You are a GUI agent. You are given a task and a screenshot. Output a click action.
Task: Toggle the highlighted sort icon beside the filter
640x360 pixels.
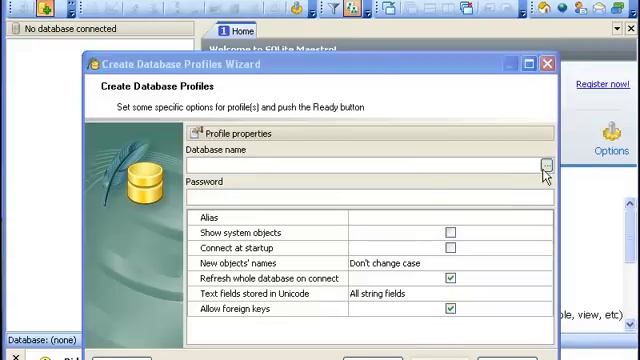[x=352, y=8]
